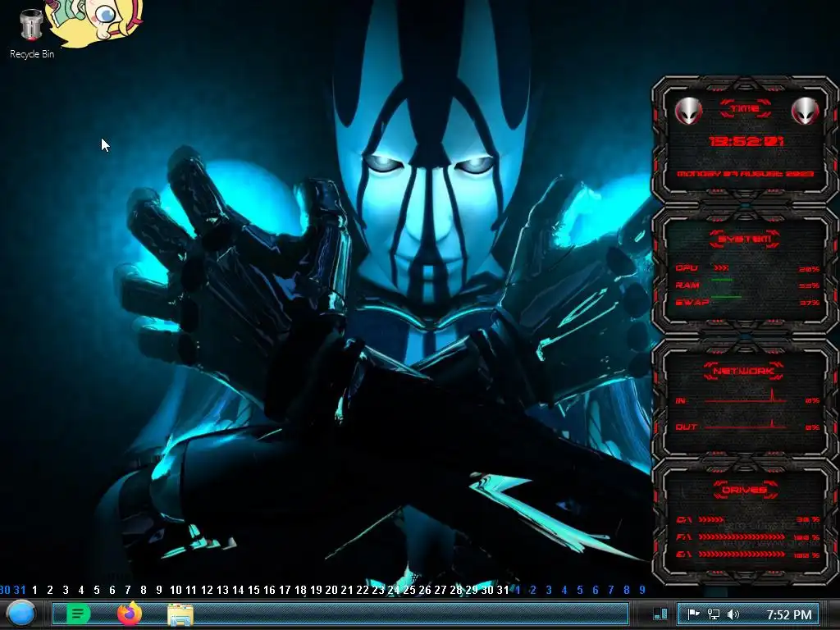Click the network OUT graph row
The image size is (840, 630).
coord(746,427)
